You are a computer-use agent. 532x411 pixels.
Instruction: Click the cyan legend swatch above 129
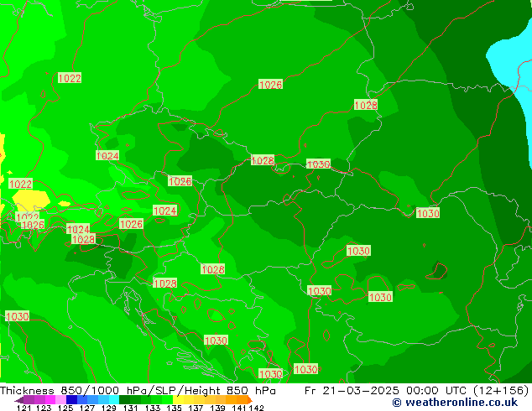[x=114, y=400]
